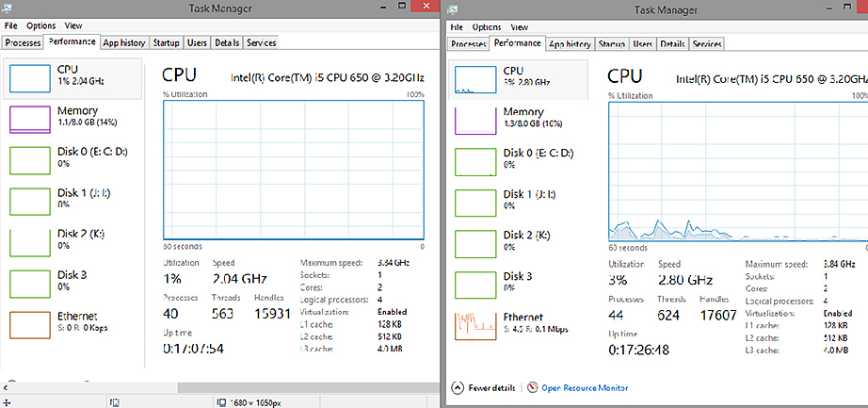Collapse view using Fewer details arrow
The height and width of the screenshot is (408, 868).
(x=458, y=387)
